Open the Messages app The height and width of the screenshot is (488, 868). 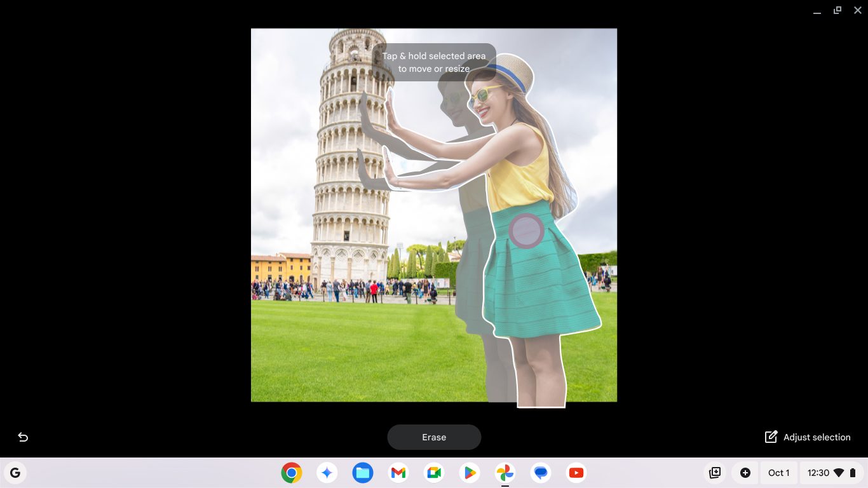(x=541, y=473)
